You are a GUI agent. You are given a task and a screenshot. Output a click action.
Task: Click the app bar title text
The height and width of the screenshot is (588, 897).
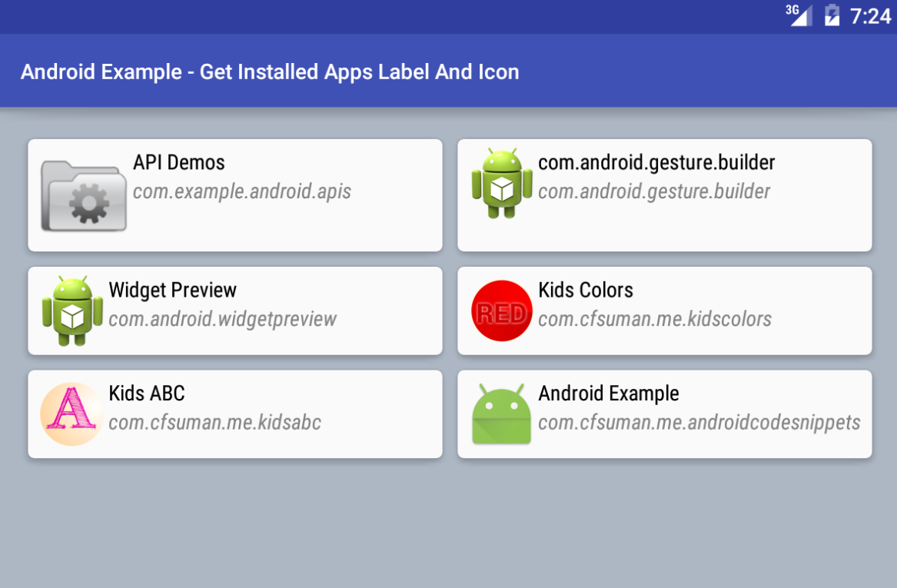[x=270, y=72]
